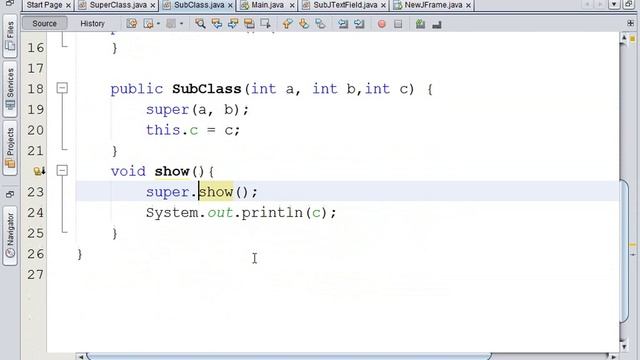The height and width of the screenshot is (360, 640).
Task: Open the Main.java tab
Action: (x=267, y=5)
